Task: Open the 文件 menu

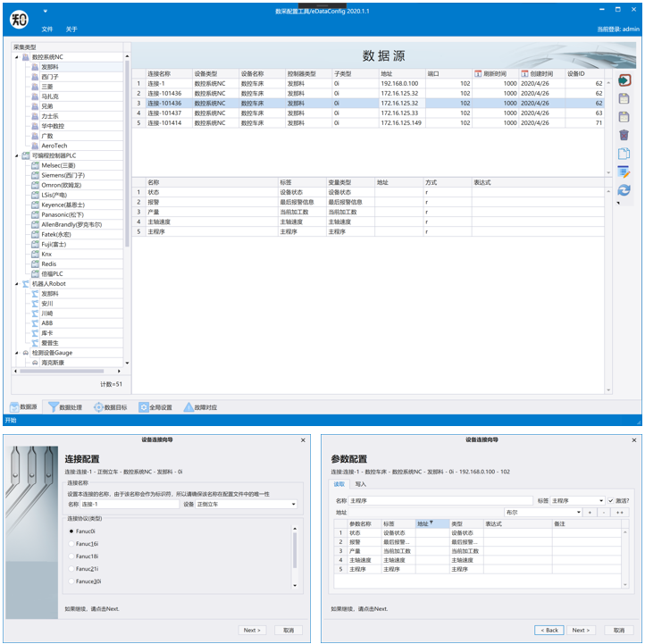Action: point(46,29)
